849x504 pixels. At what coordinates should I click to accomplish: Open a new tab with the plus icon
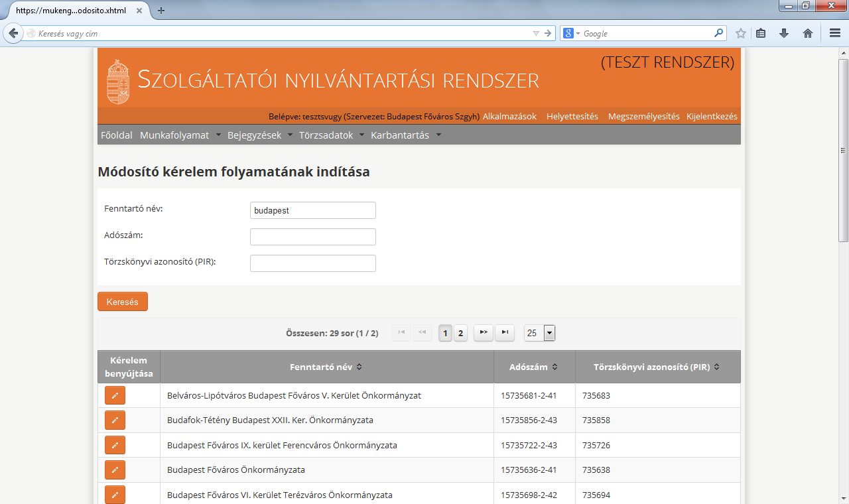coord(161,11)
